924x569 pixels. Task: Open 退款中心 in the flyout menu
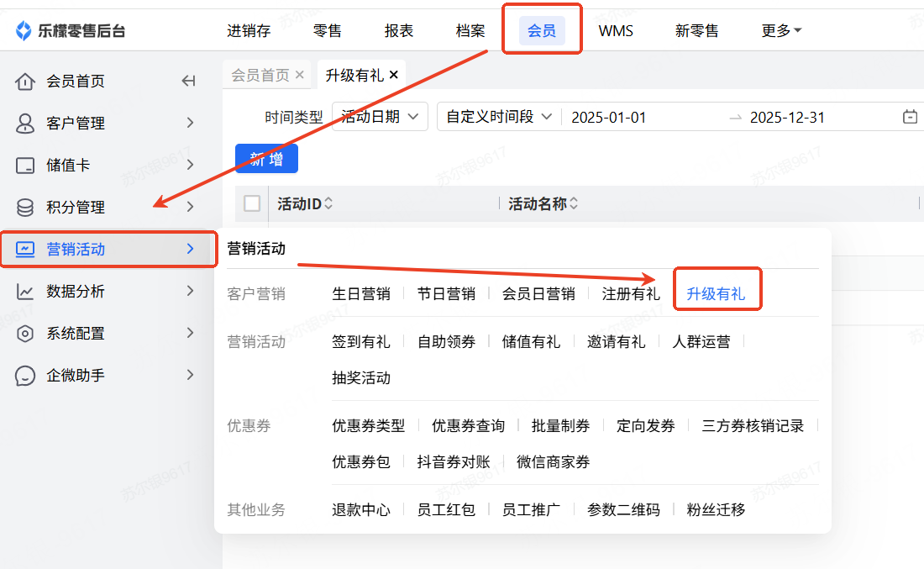pyautogui.click(x=361, y=509)
